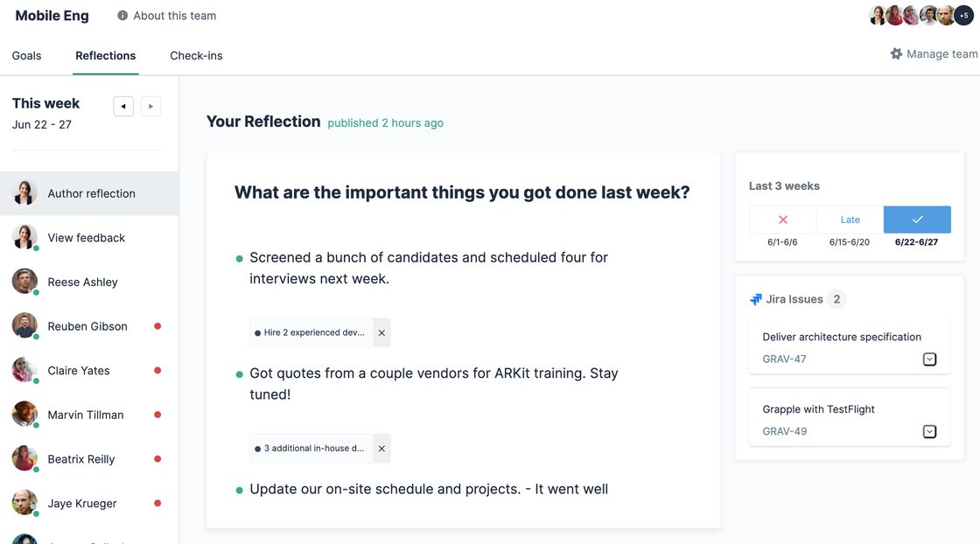Select the completed 6/22-6/27 week cell
This screenshot has width=980, height=544.
[x=917, y=220]
